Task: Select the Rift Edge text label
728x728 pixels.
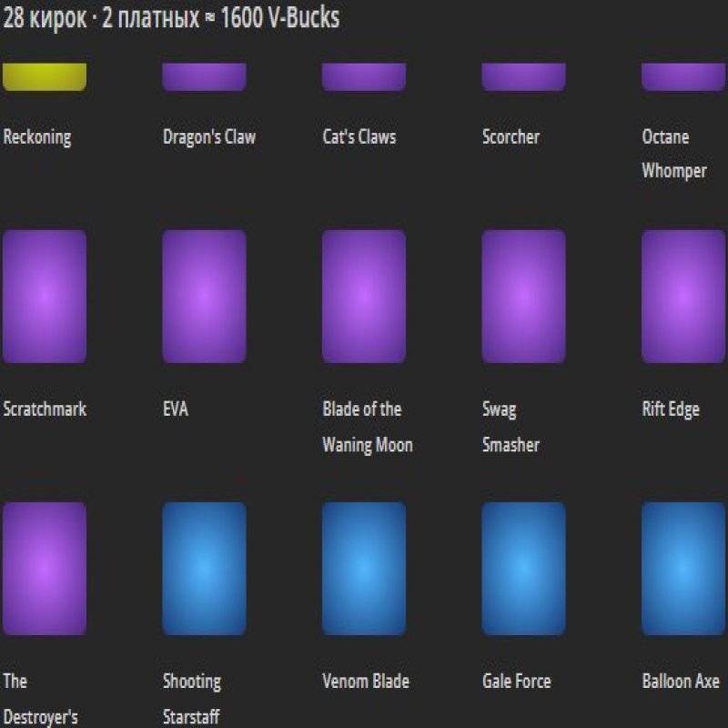Action: 671,409
